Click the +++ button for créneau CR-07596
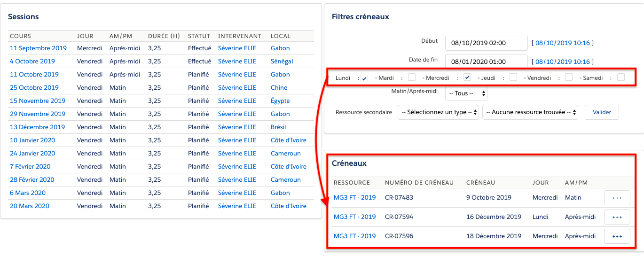 pyautogui.click(x=617, y=236)
